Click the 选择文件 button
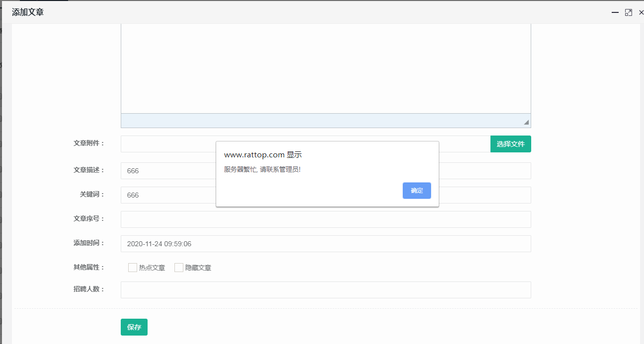644x344 pixels. tap(510, 144)
